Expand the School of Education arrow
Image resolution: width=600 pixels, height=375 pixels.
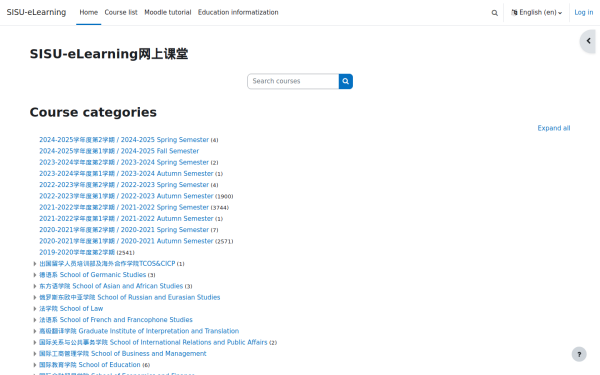34,365
